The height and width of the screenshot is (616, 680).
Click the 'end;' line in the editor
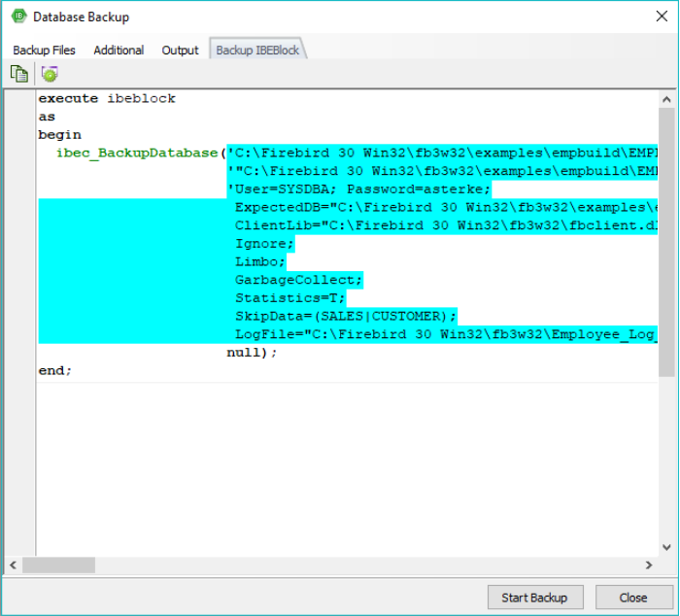pyautogui.click(x=54, y=371)
